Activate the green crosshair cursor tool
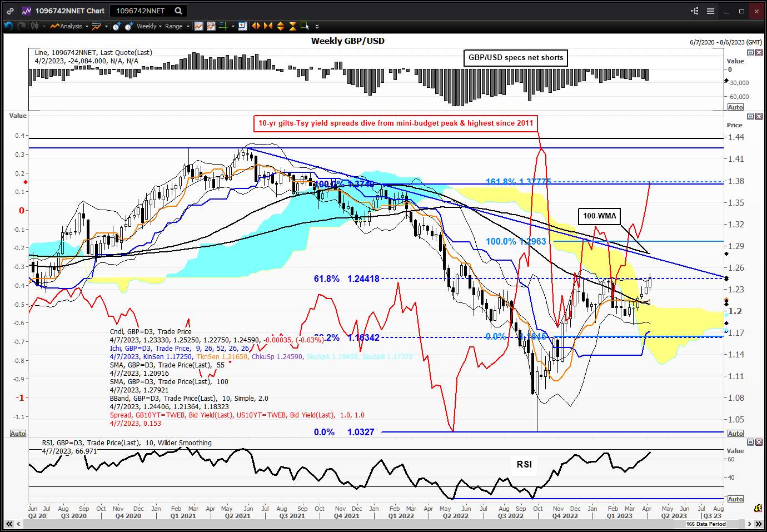The width and height of the screenshot is (767, 532). (x=223, y=26)
